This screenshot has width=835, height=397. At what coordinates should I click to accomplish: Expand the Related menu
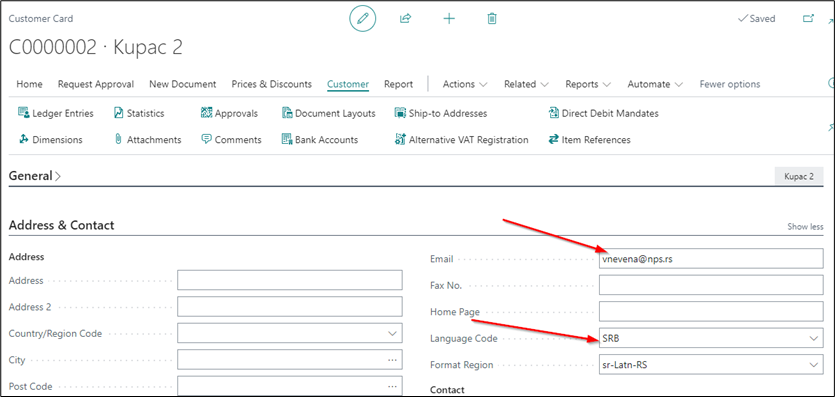point(527,84)
